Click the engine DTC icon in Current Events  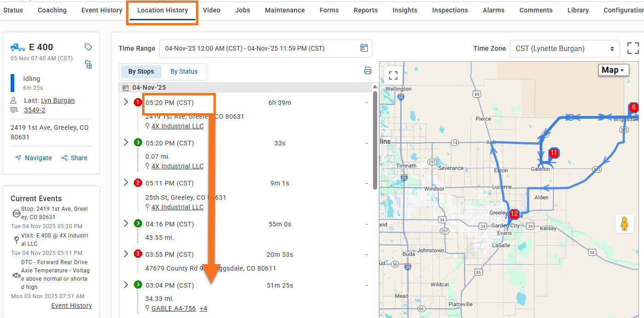coord(16,275)
